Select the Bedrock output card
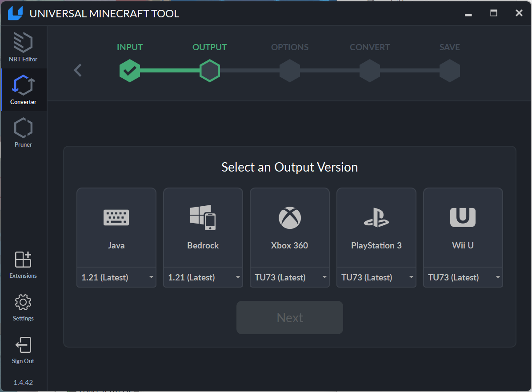Image resolution: width=532 pixels, height=392 pixels. pos(203,228)
